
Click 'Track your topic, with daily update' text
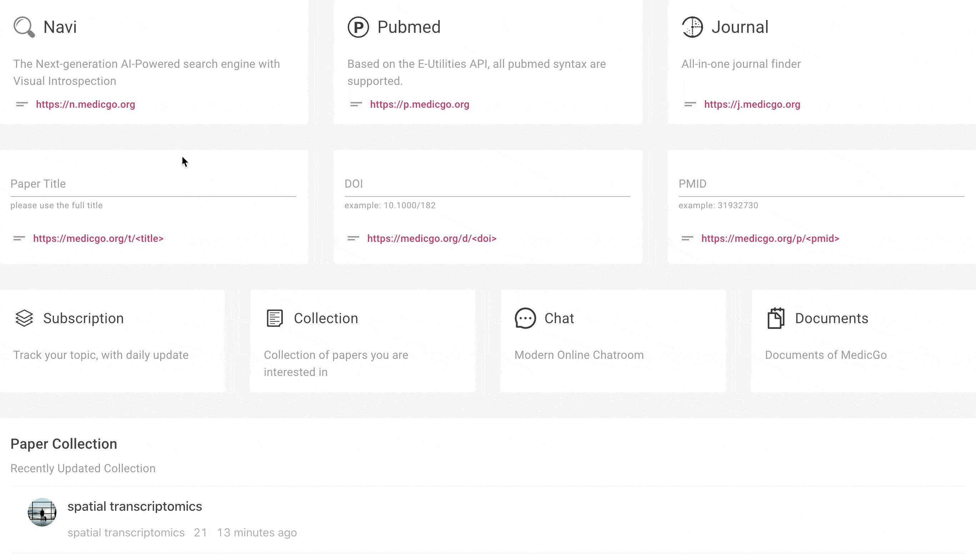[101, 355]
